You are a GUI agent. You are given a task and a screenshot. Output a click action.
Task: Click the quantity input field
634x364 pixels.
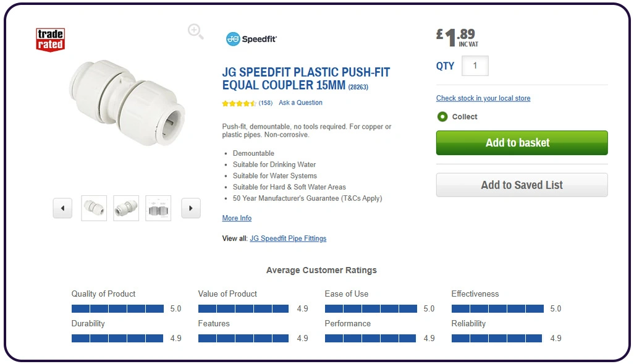pyautogui.click(x=475, y=66)
